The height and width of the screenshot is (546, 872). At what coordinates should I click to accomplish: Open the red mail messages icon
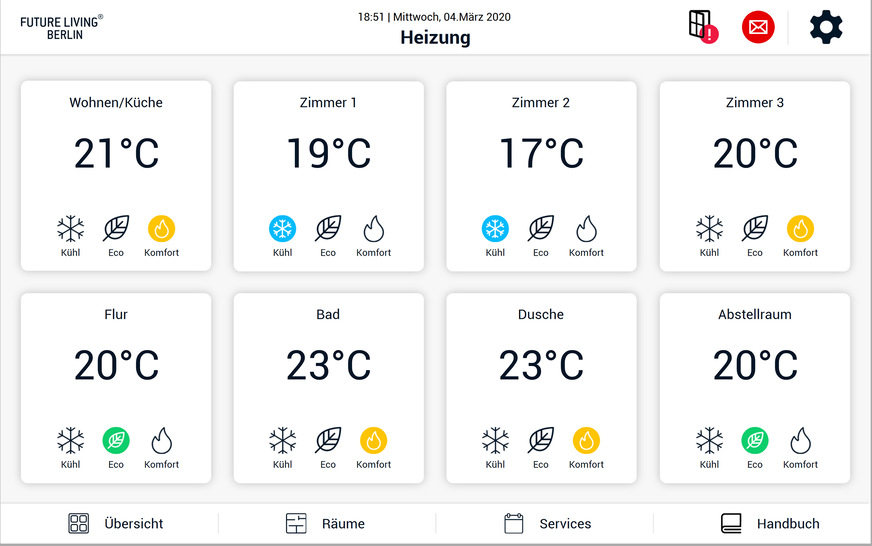(x=758, y=27)
